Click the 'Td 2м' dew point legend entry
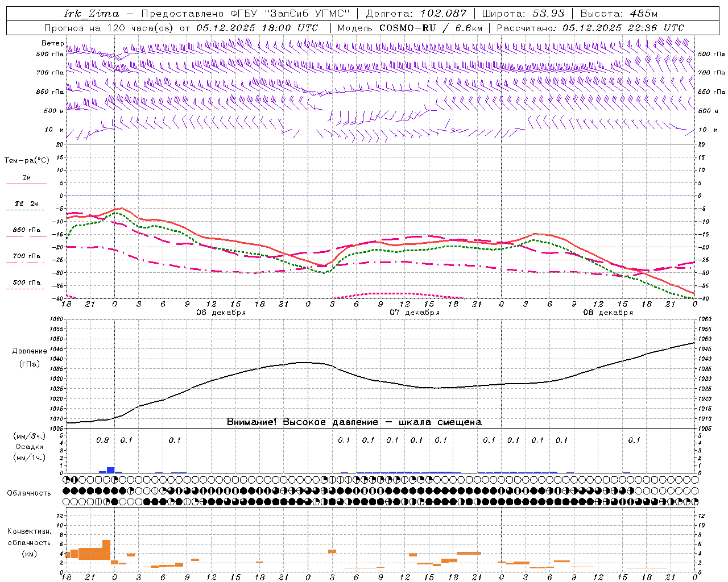The image size is (728, 582). click(27, 203)
